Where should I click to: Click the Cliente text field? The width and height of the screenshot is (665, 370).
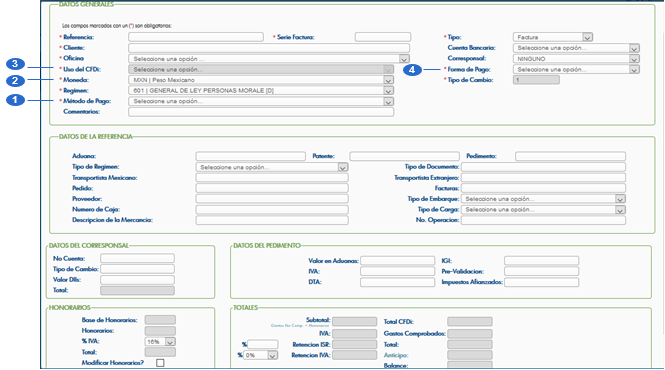point(269,48)
